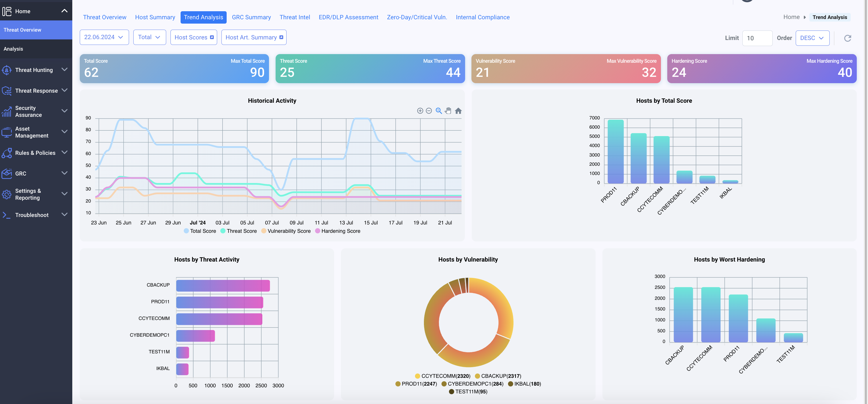Image resolution: width=868 pixels, height=404 pixels.
Task: Expand the GRC sidebar section
Action: point(36,174)
